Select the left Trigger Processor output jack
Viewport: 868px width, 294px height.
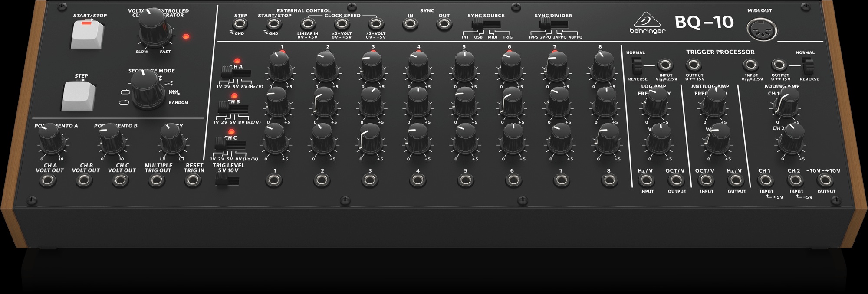point(693,65)
